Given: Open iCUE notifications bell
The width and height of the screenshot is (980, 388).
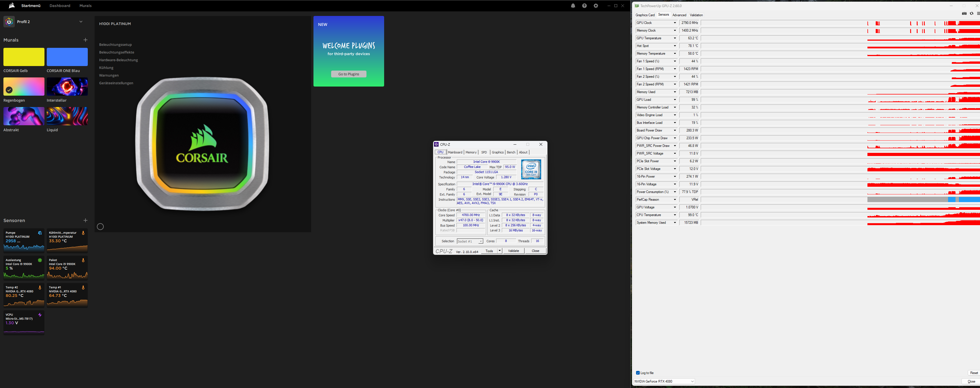Looking at the screenshot, I should coord(573,6).
